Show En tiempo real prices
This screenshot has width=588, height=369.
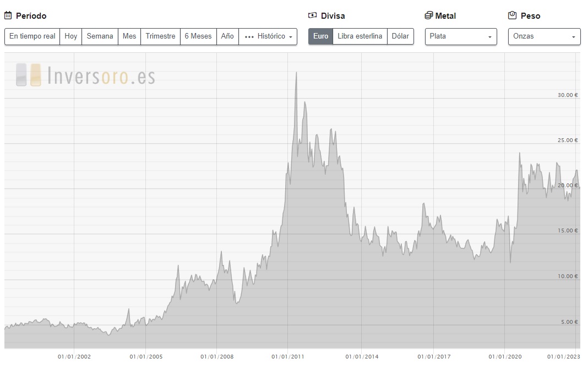(32, 36)
